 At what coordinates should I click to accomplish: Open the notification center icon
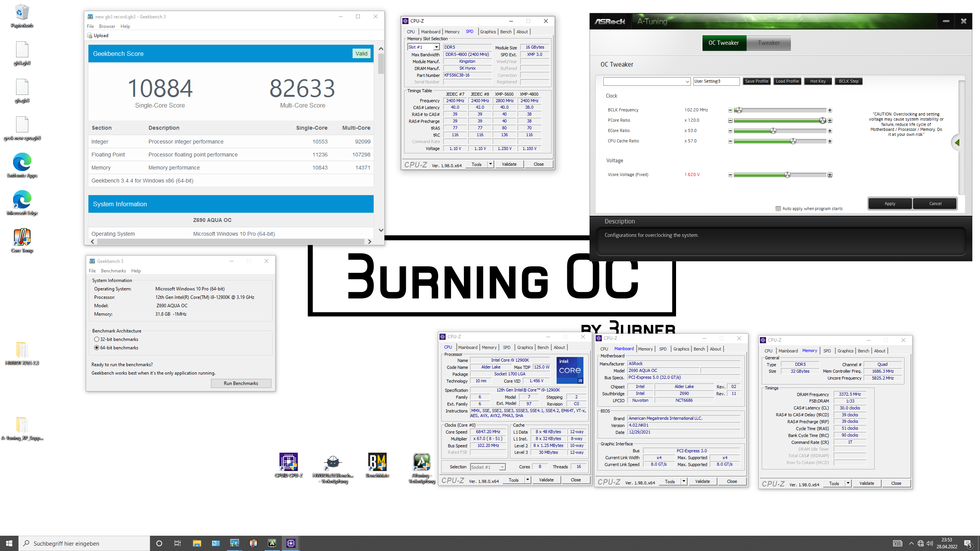(968, 543)
